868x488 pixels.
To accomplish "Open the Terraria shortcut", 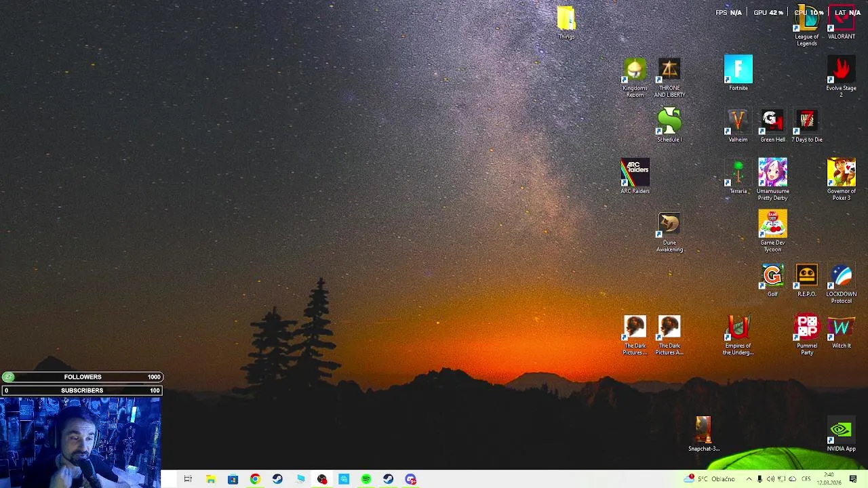I will (x=738, y=177).
